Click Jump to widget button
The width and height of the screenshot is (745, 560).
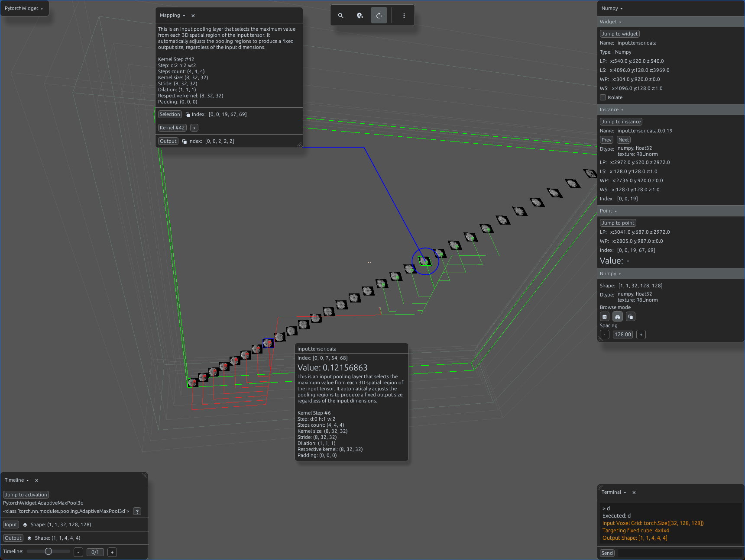(619, 34)
